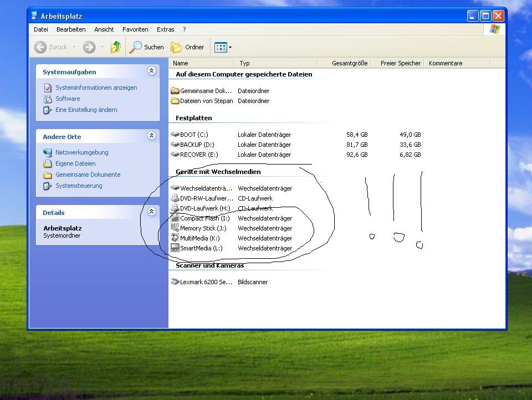The image size is (532, 400).
Task: Select the Memory Stick (J:) drive
Action: point(203,228)
